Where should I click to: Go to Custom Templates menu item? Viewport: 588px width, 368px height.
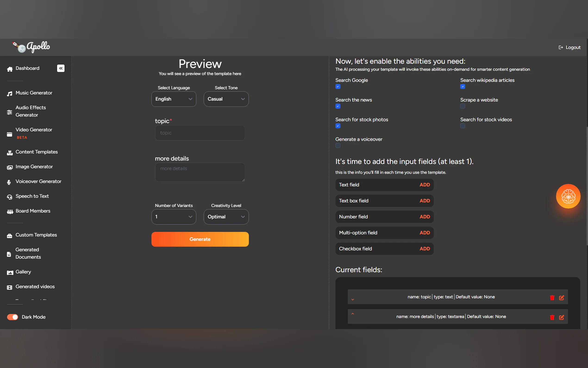click(36, 235)
